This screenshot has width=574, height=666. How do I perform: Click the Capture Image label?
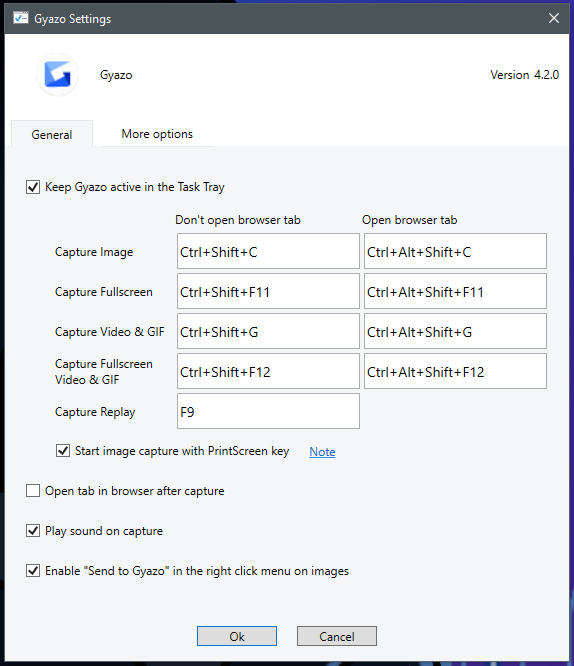point(94,252)
